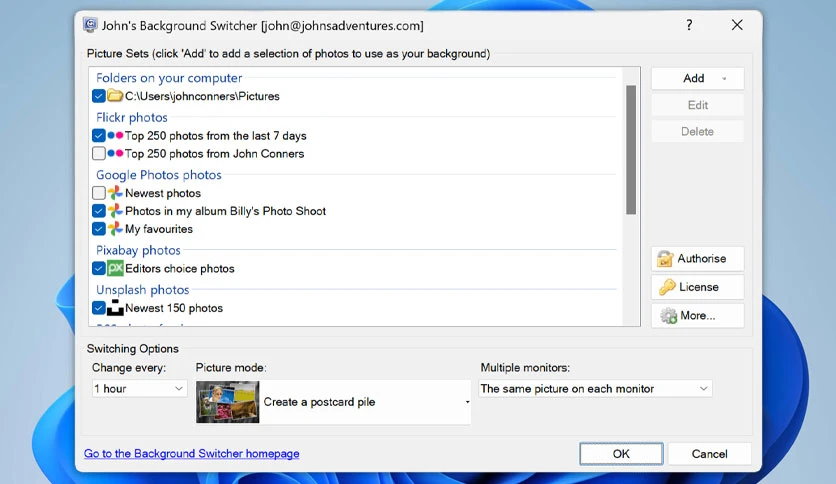Click the postcard pile preview thumbnail

[228, 402]
